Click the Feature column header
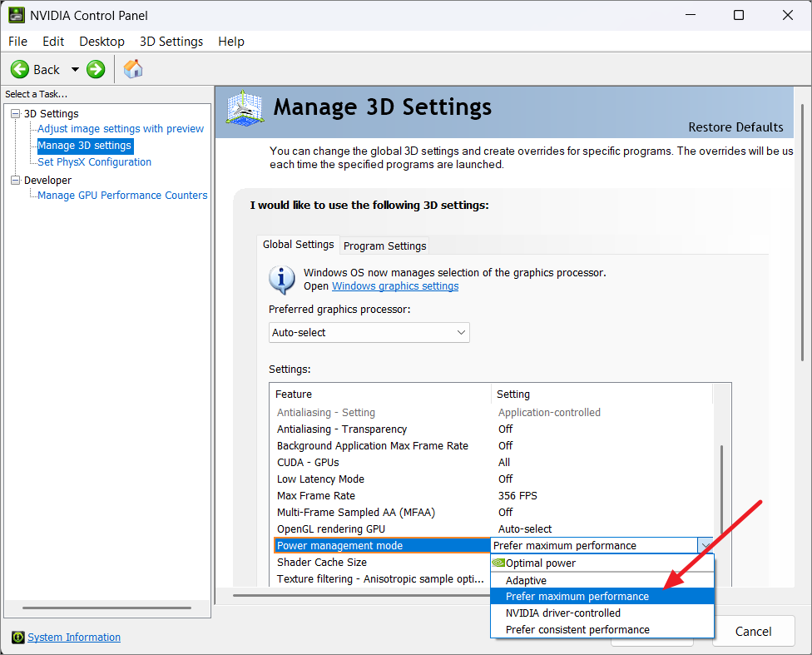 (381, 394)
